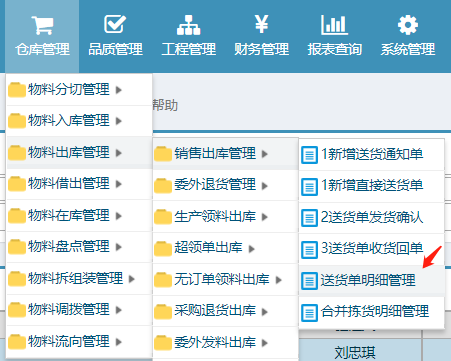Expand the 生产领料出库 submenu arrow
The image size is (451, 361).
click(265, 217)
